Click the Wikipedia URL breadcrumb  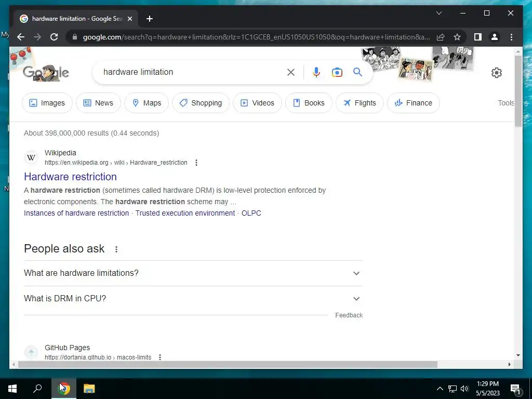[x=116, y=163]
